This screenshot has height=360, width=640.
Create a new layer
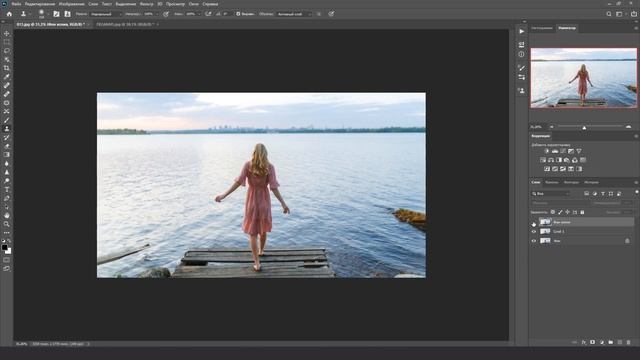click(620, 342)
